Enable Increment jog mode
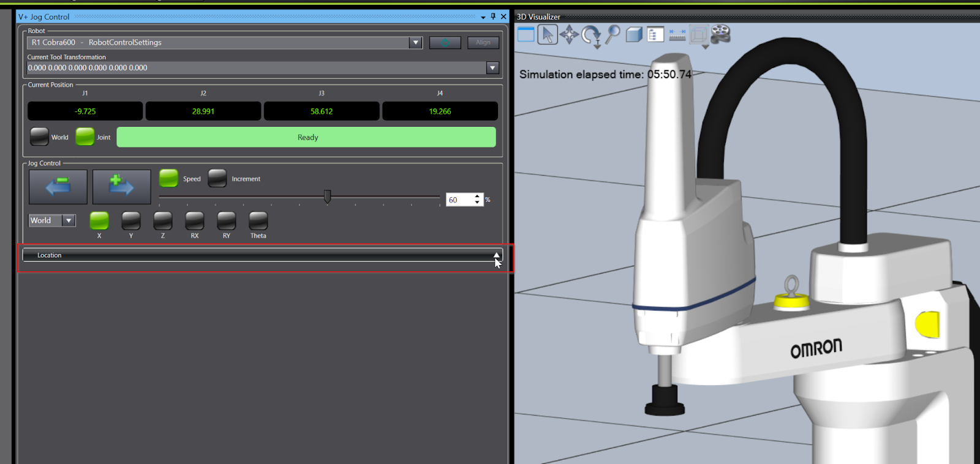Screen dimensions: 980x464 [217, 178]
